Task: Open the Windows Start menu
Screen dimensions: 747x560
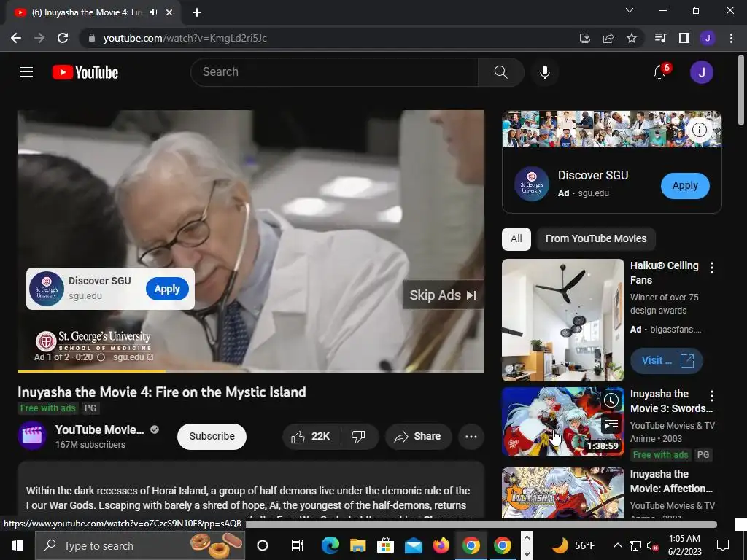Action: 18,545
